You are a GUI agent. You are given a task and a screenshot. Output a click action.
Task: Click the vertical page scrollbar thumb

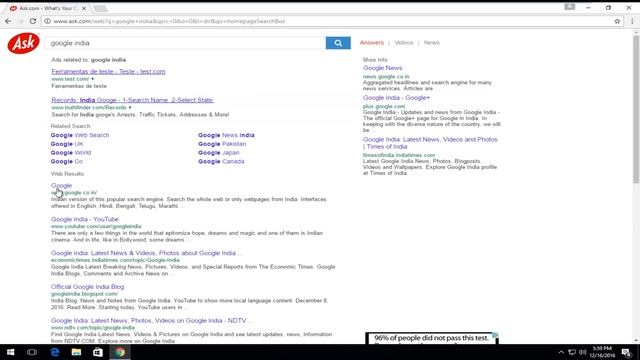pyautogui.click(x=636, y=109)
